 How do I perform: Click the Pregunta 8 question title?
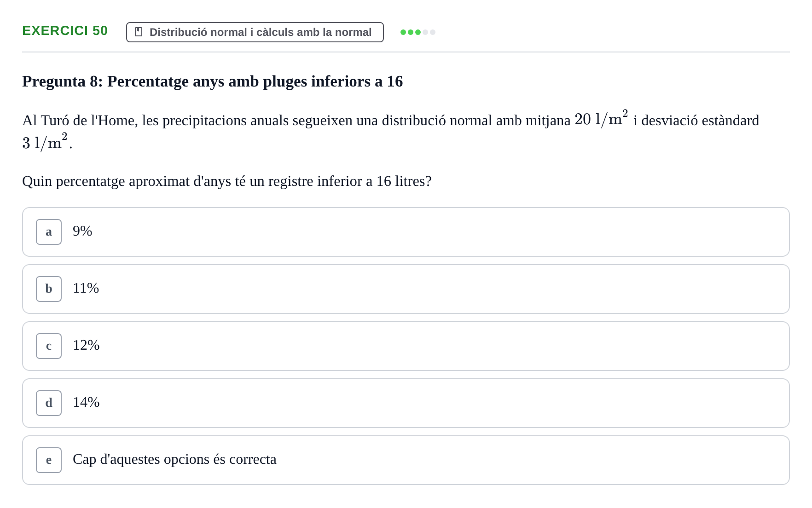(213, 81)
